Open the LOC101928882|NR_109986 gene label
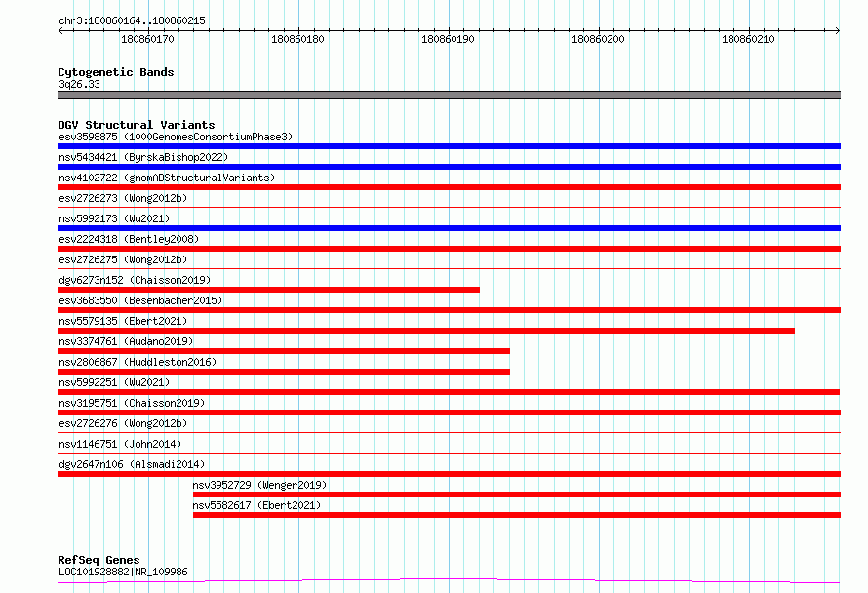The width and height of the screenshot is (868, 593). (x=123, y=572)
